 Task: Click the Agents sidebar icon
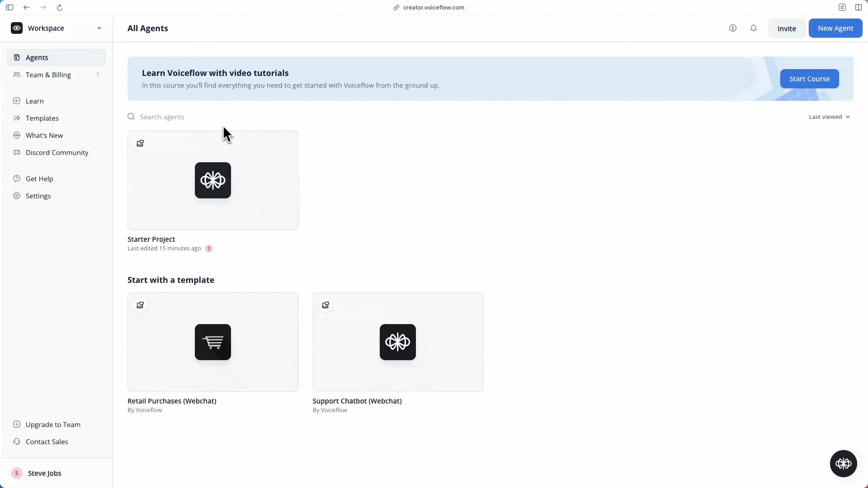(x=17, y=57)
